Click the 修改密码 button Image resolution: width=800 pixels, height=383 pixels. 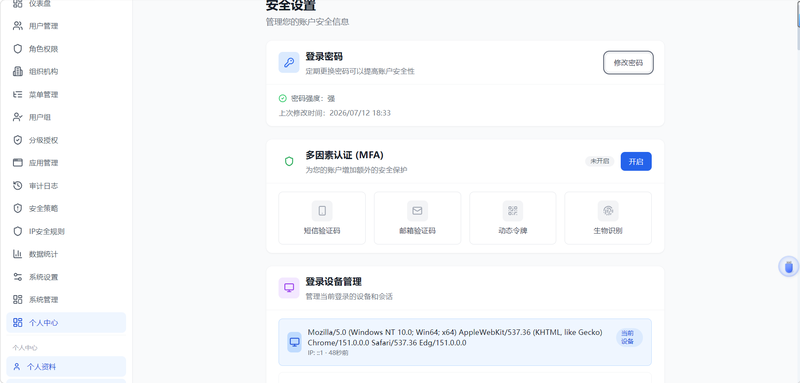point(628,63)
